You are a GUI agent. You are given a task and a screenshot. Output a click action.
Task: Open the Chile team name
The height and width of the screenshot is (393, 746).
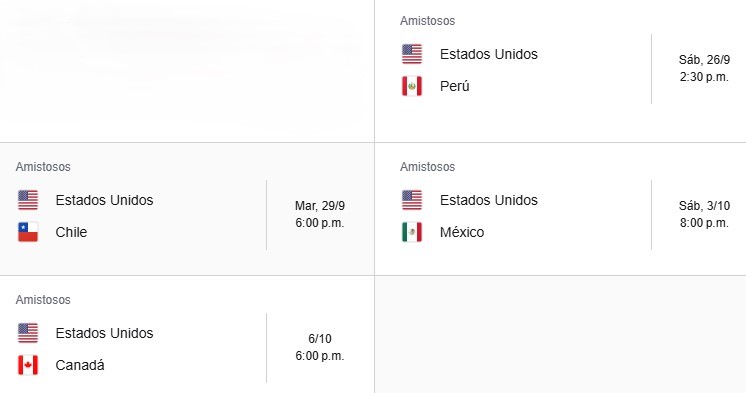(x=71, y=232)
